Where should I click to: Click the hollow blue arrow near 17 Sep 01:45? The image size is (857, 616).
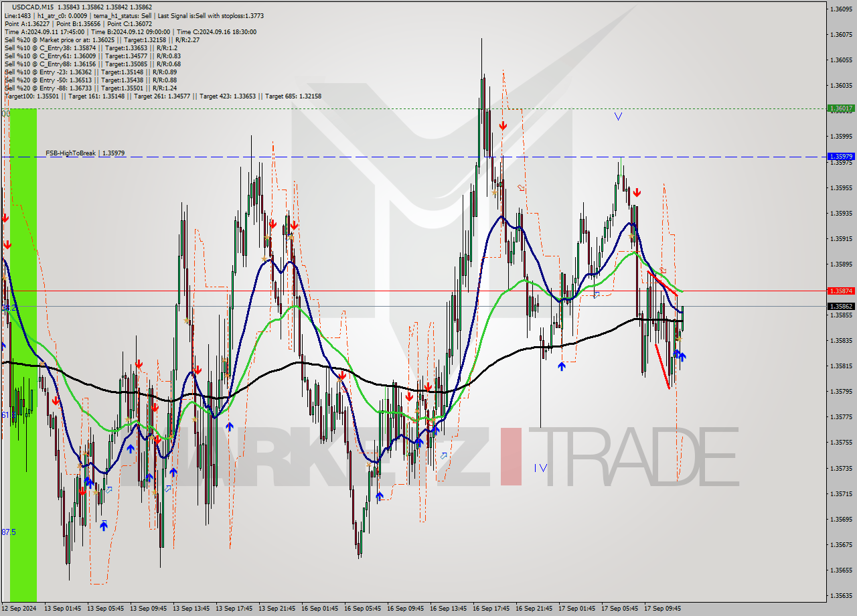596,294
